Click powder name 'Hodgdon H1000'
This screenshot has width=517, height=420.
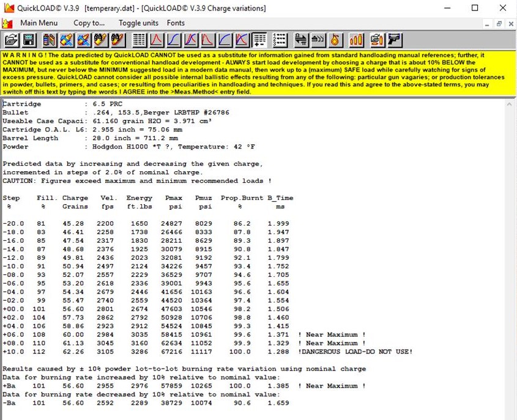pyautogui.click(x=120, y=147)
